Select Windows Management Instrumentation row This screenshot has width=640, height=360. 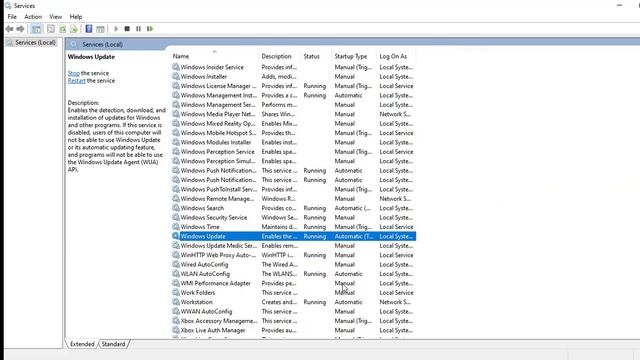click(x=293, y=95)
